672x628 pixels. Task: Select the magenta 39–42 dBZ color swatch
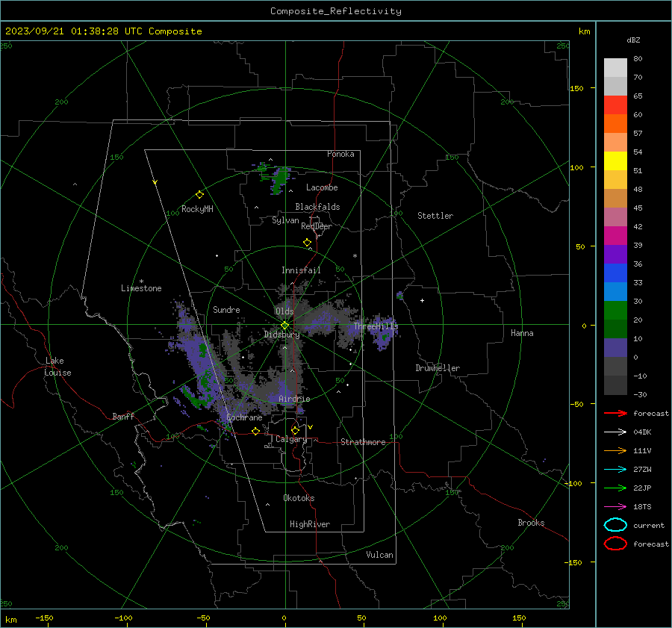coord(615,236)
